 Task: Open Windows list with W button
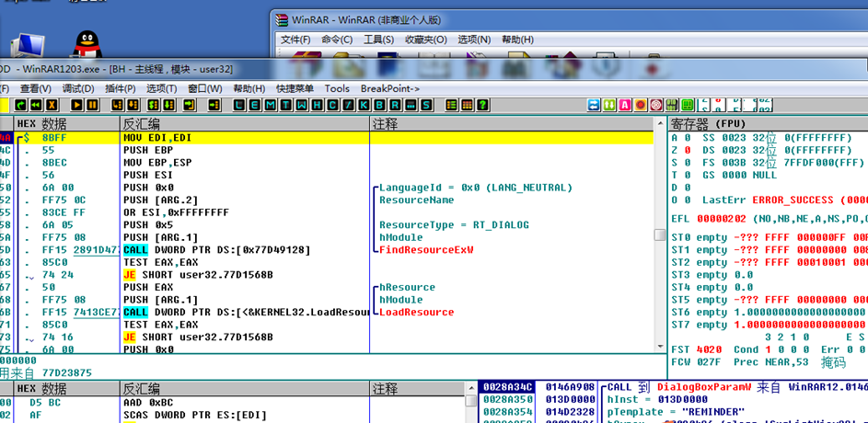coord(301,105)
